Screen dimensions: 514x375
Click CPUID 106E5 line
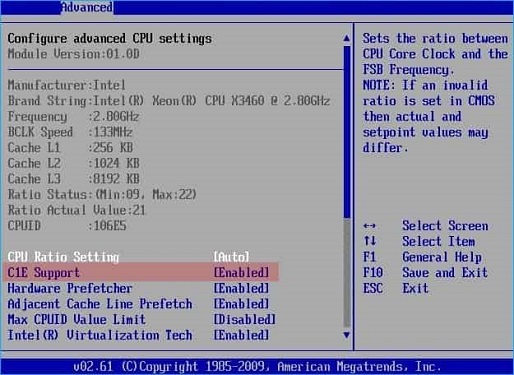(67, 226)
